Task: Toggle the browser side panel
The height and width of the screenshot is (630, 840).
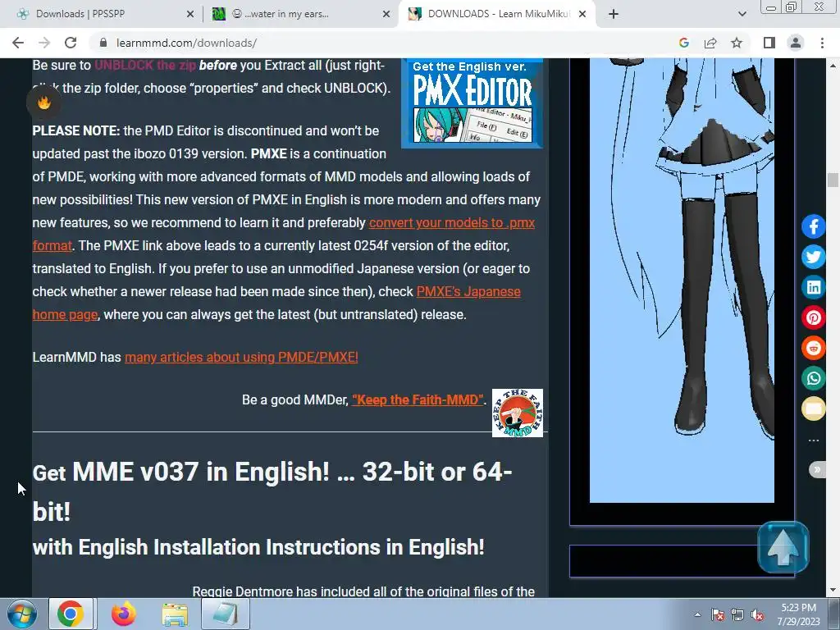Action: pyautogui.click(x=769, y=43)
